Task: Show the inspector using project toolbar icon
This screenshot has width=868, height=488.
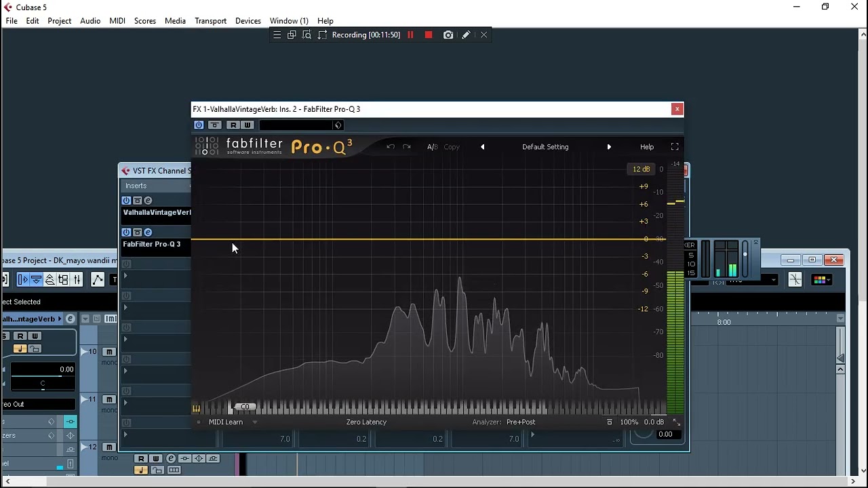Action: [x=23, y=279]
